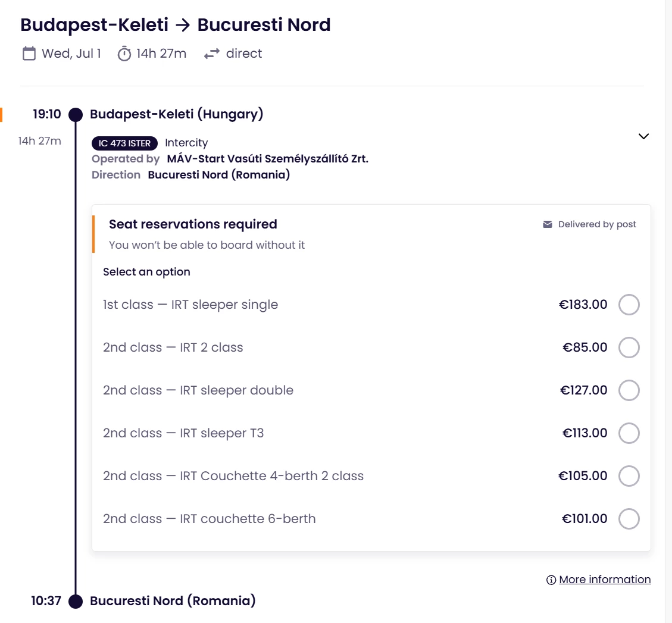Pick the Couchette 4-berth 2 class option

pyautogui.click(x=629, y=476)
